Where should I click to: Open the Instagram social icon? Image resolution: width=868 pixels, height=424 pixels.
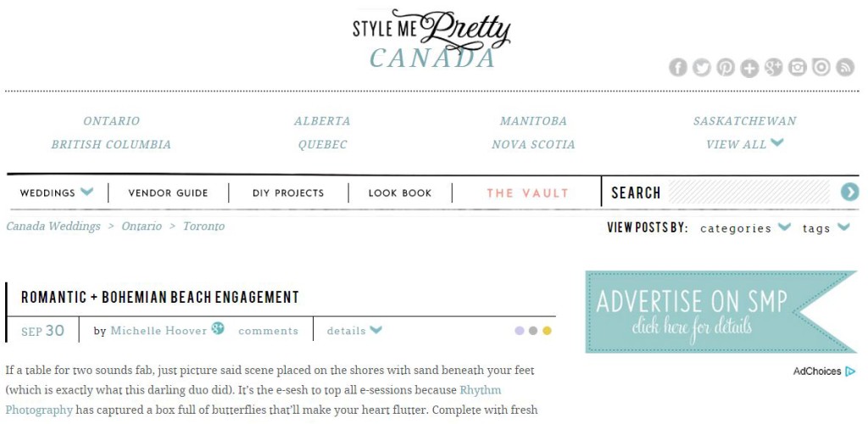click(797, 68)
